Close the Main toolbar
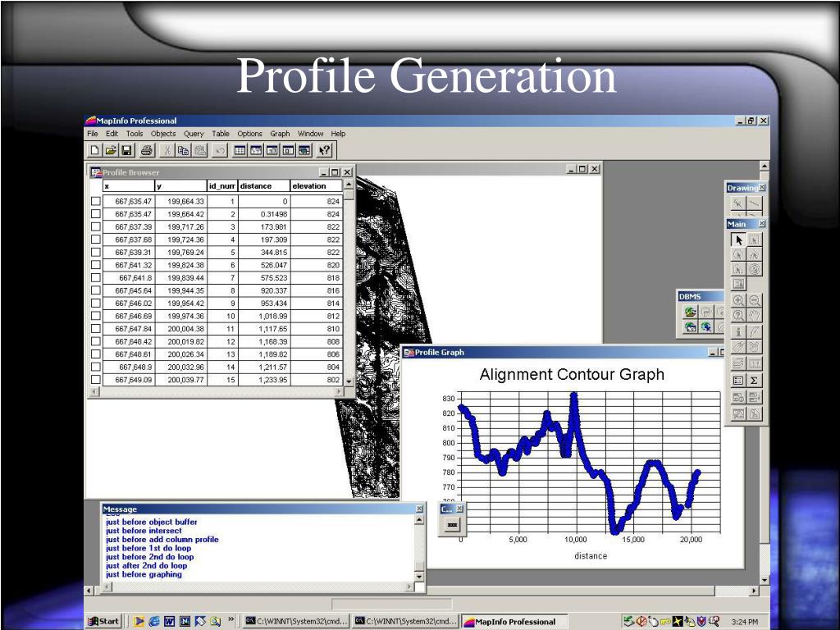Image resolution: width=840 pixels, height=630 pixels. tap(762, 223)
